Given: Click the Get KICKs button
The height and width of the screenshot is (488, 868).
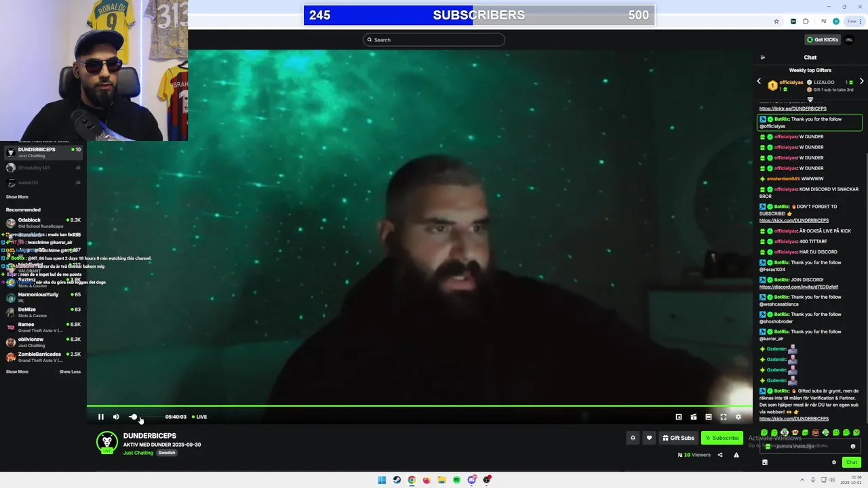Looking at the screenshot, I should pos(823,40).
